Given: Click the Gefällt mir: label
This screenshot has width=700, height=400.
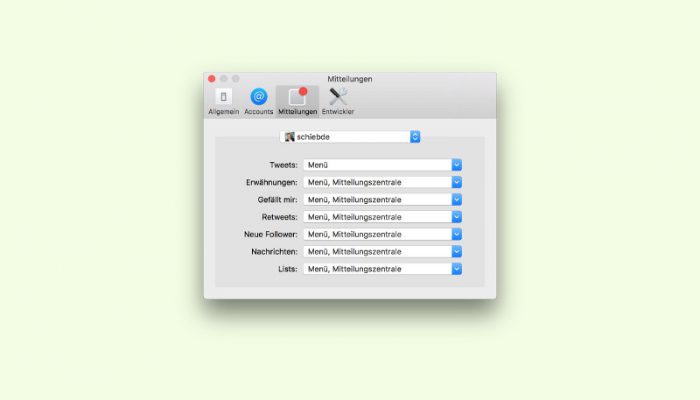Looking at the screenshot, I should (x=277, y=200).
